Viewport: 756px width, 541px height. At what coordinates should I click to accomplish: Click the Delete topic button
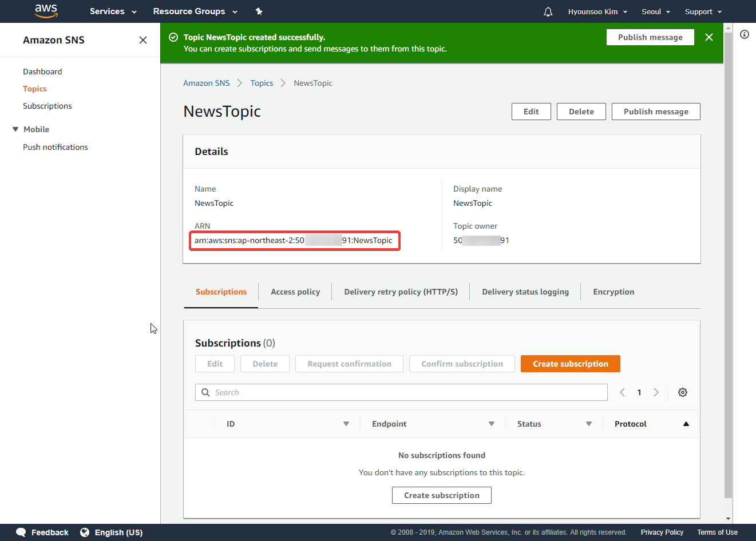581,112
